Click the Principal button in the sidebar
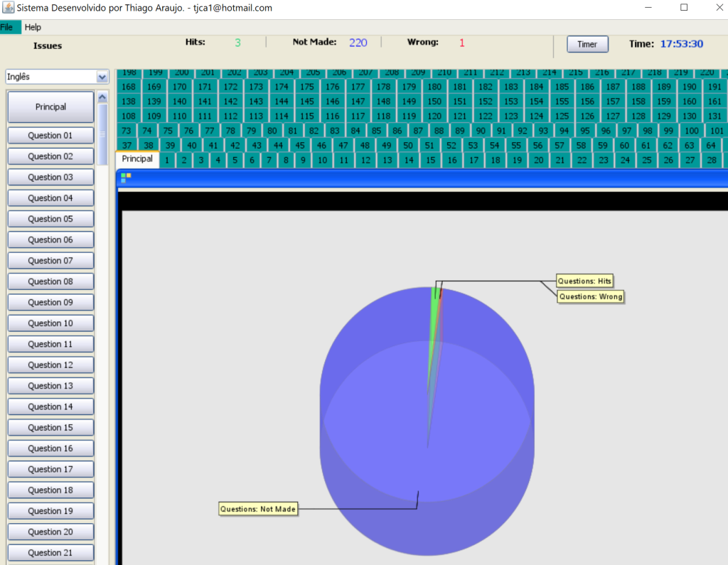Image resolution: width=728 pixels, height=565 pixels. [x=50, y=107]
